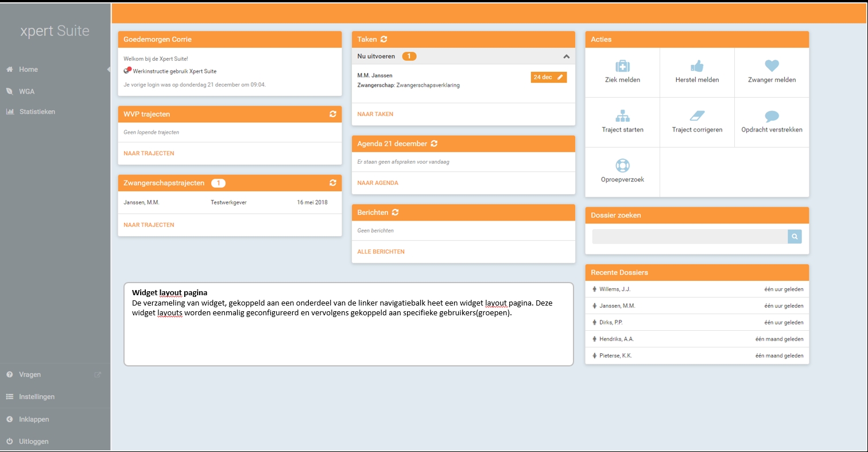
Task: Click the Herstel melden thumbs-up icon
Action: click(x=696, y=66)
